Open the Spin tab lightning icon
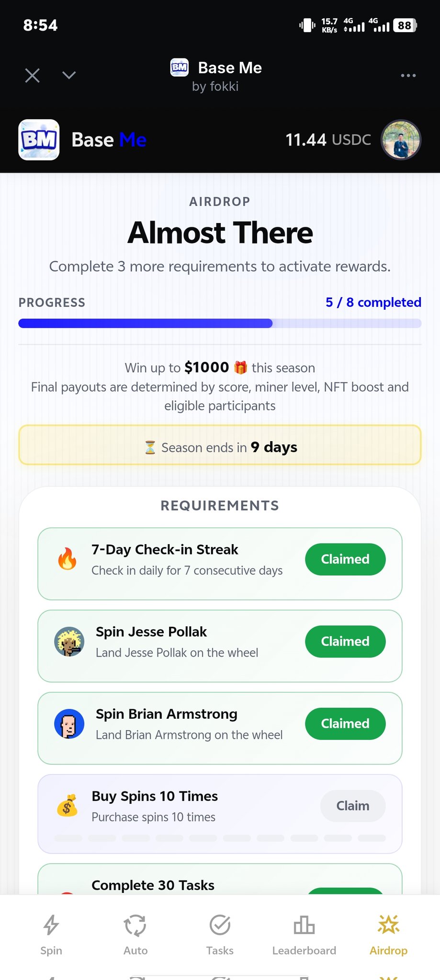Viewport: 440px width, 980px height. pyautogui.click(x=51, y=924)
